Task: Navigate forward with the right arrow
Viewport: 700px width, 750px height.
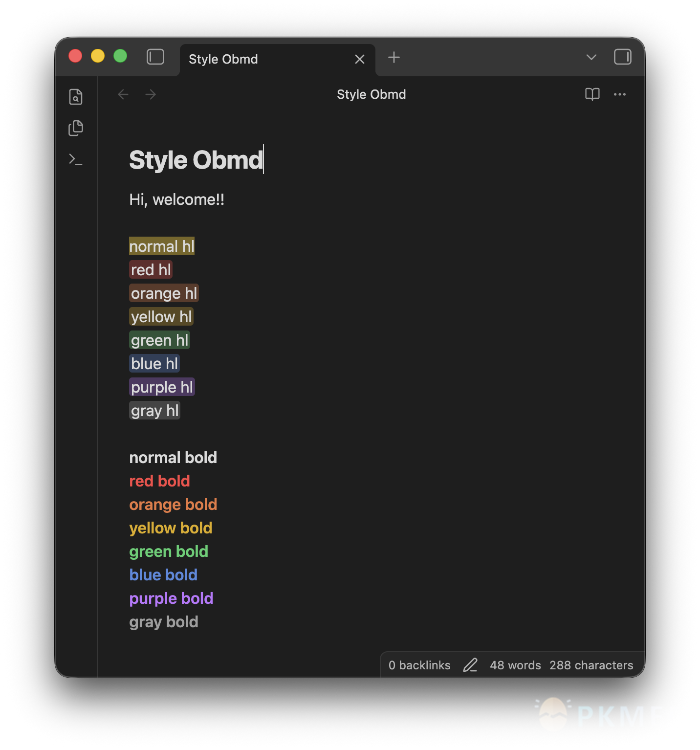Action: pyautogui.click(x=151, y=94)
